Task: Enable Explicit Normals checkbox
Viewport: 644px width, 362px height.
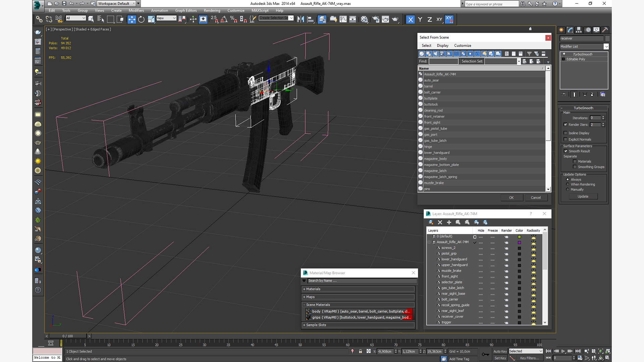Action: pyautogui.click(x=566, y=139)
